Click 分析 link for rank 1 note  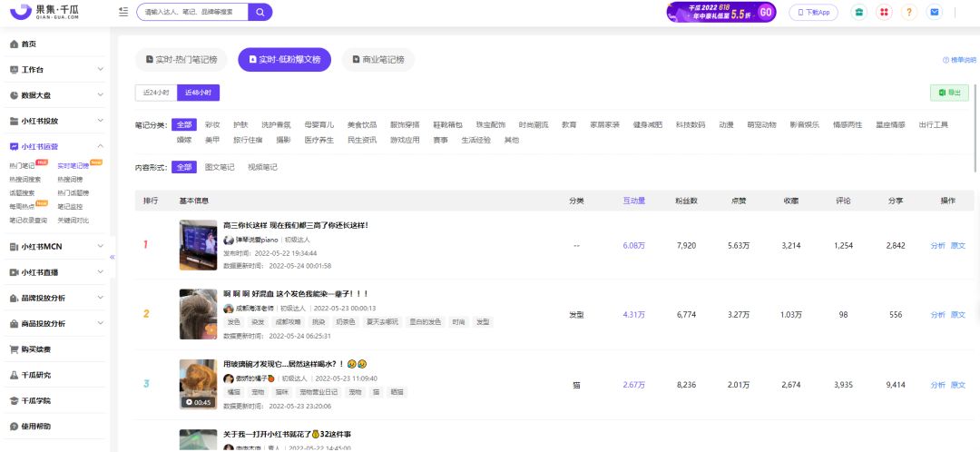[937, 246]
